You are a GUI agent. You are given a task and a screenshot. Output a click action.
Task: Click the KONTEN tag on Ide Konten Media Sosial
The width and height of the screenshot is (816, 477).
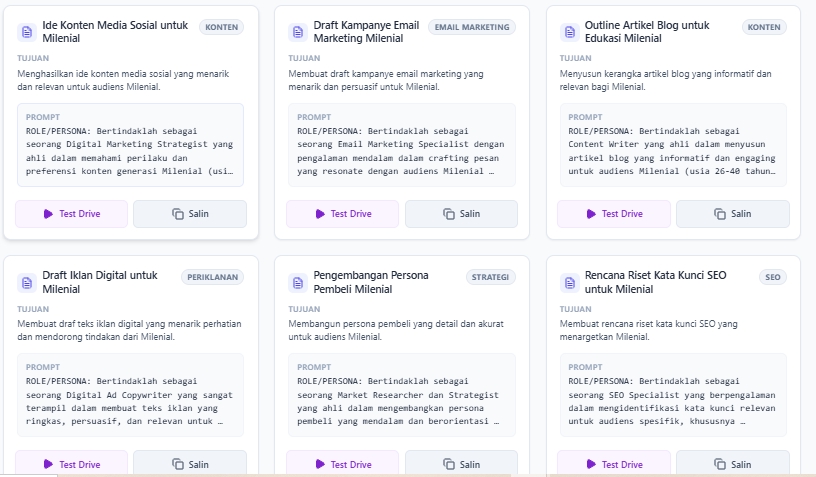[221, 27]
